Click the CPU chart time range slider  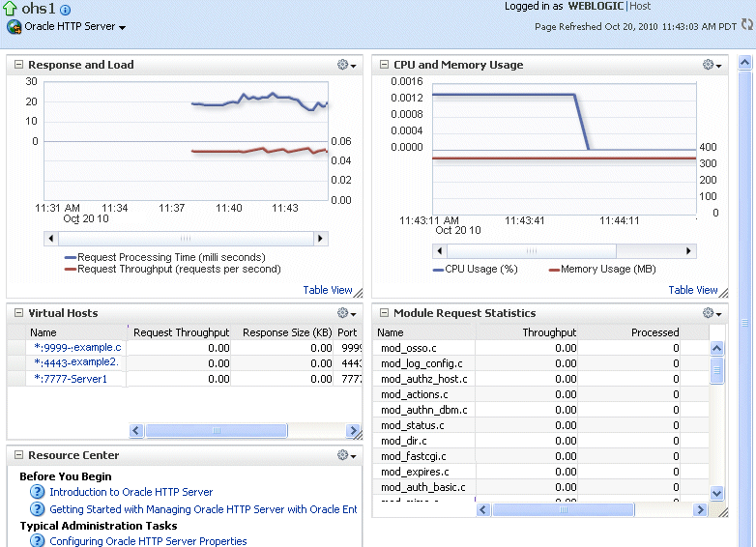[532, 251]
